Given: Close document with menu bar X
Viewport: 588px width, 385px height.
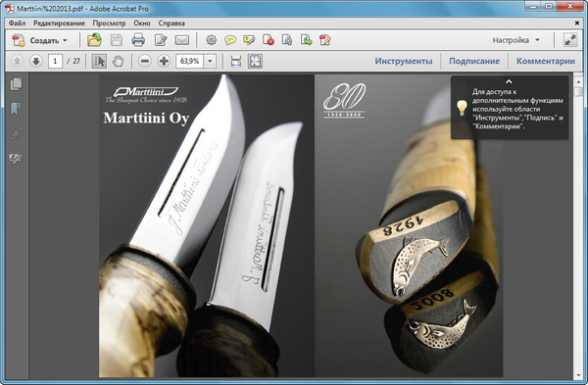Looking at the screenshot, I should coord(577,24).
